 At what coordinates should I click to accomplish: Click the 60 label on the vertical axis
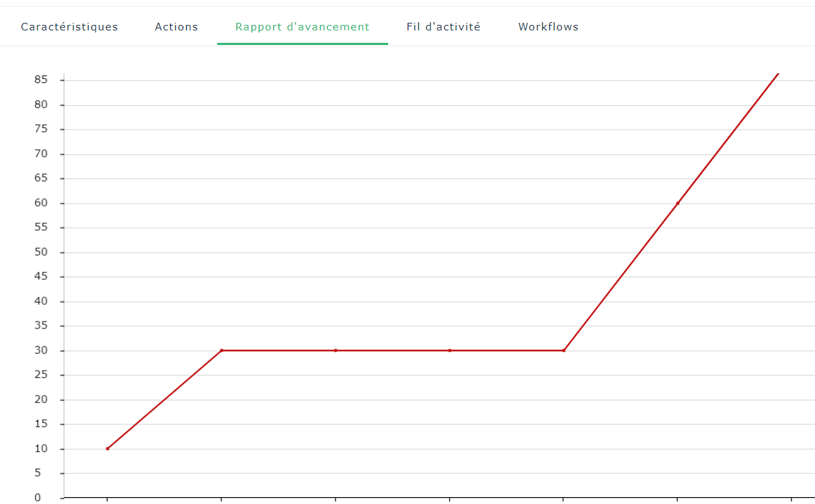(x=41, y=203)
